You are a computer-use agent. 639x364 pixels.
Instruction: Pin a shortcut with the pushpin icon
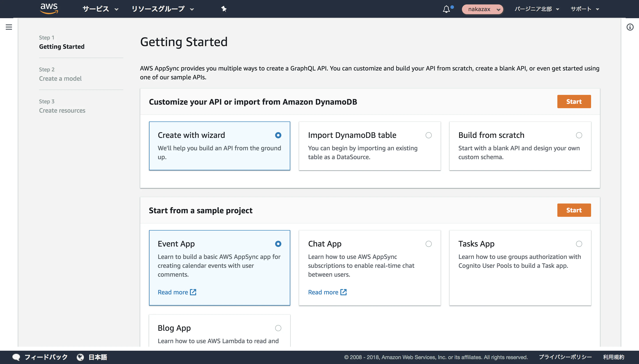224,9
